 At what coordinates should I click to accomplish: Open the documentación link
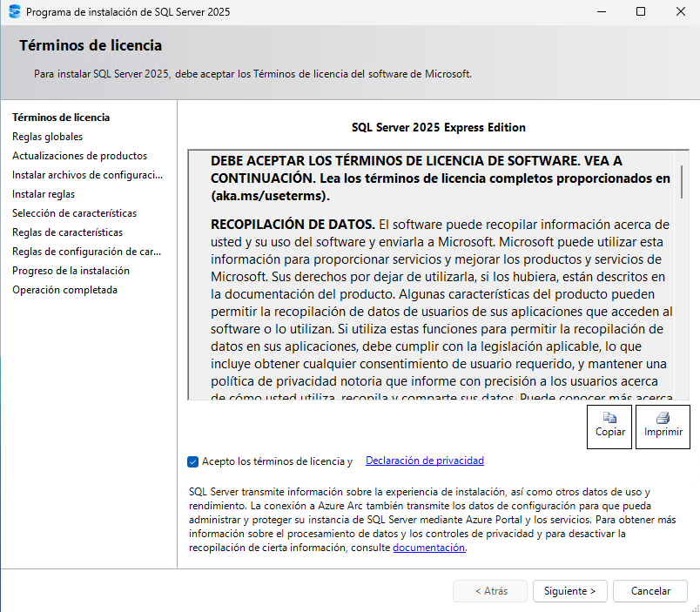click(429, 548)
